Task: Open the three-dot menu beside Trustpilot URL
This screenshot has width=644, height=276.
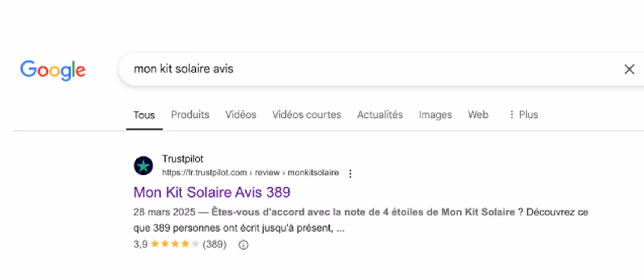Action: [350, 173]
